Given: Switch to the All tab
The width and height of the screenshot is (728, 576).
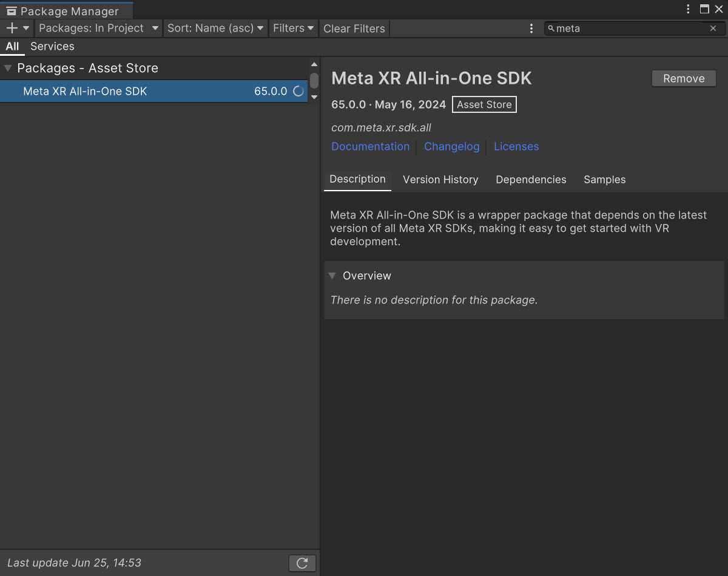Looking at the screenshot, I should (12, 46).
